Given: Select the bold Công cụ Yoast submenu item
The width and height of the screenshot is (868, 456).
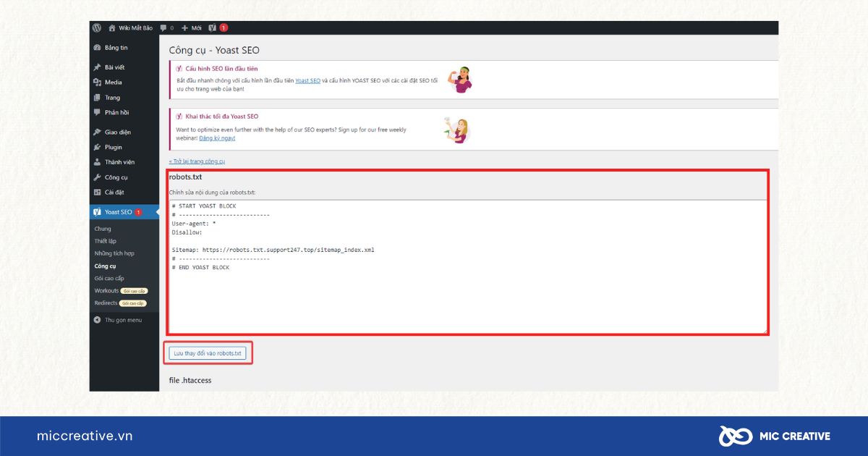Looking at the screenshot, I should (x=106, y=266).
